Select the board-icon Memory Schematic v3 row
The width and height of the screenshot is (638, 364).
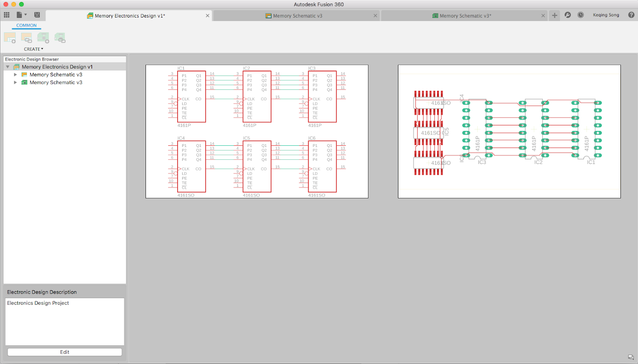tap(56, 82)
